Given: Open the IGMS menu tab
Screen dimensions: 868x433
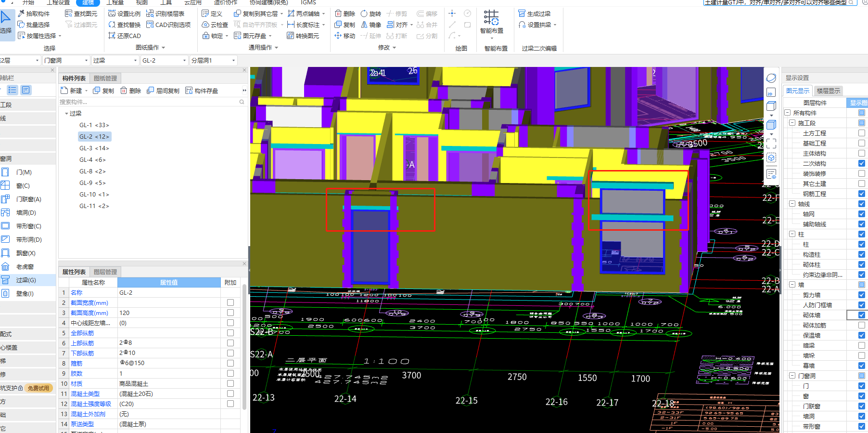Looking at the screenshot, I should pyautogui.click(x=308, y=2).
